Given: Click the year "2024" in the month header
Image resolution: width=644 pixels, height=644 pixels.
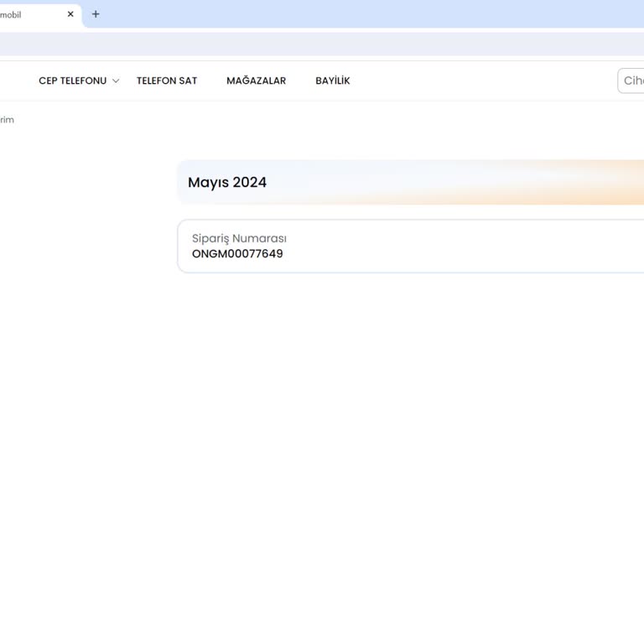Looking at the screenshot, I should (x=250, y=183).
